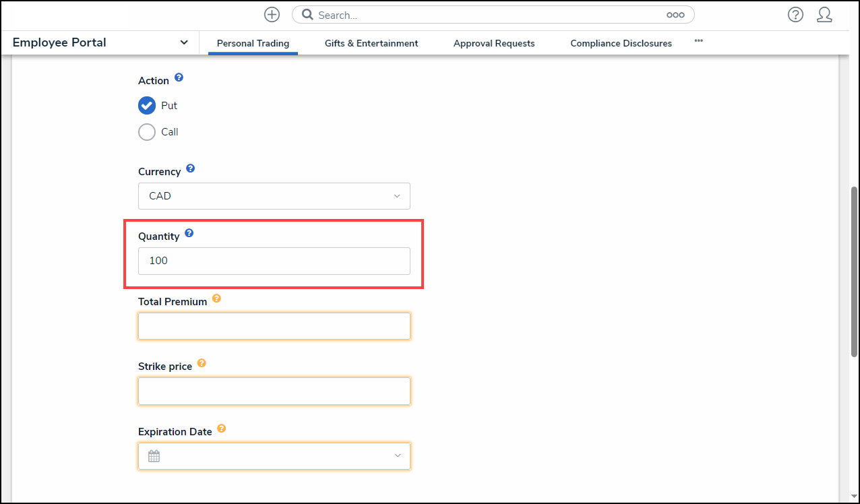860x504 pixels.
Task: Click the Total Premium help icon
Action: coord(216,298)
